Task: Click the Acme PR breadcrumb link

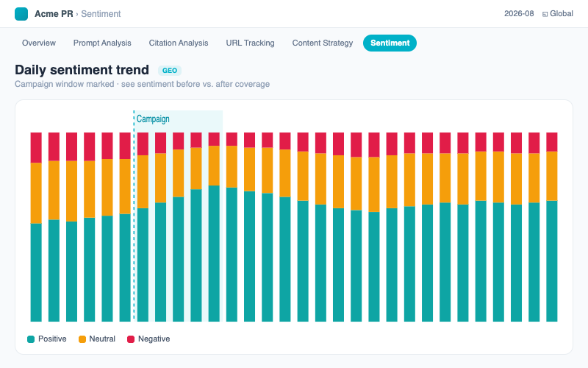Action: [x=54, y=14]
